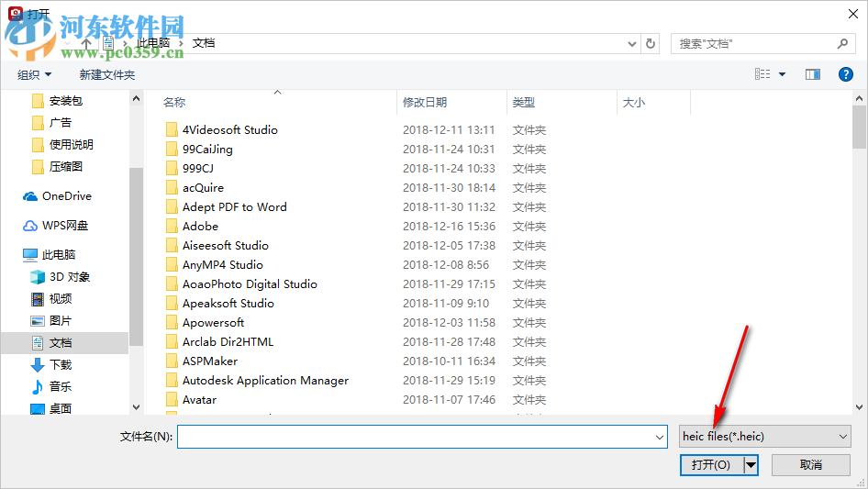This screenshot has width=868, height=489.
Task: Select 此电脑 in the sidebar
Action: point(49,255)
